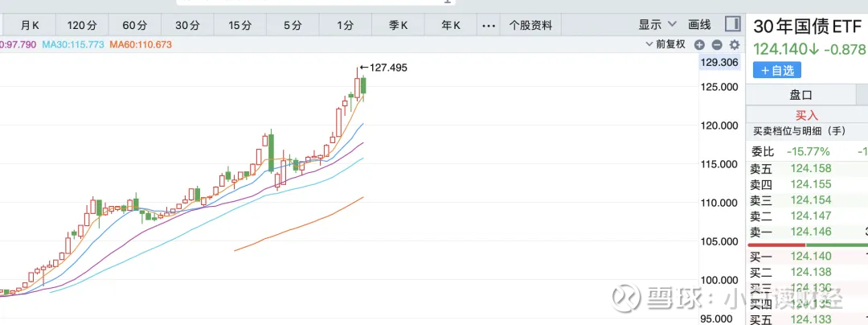Switch to the 月K tab
This screenshot has width=868, height=325.
[31, 25]
